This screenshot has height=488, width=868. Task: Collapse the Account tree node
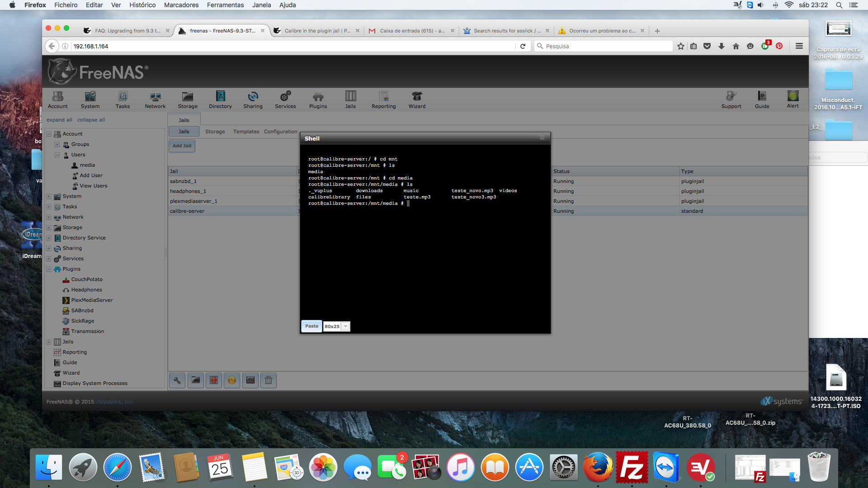pyautogui.click(x=48, y=134)
